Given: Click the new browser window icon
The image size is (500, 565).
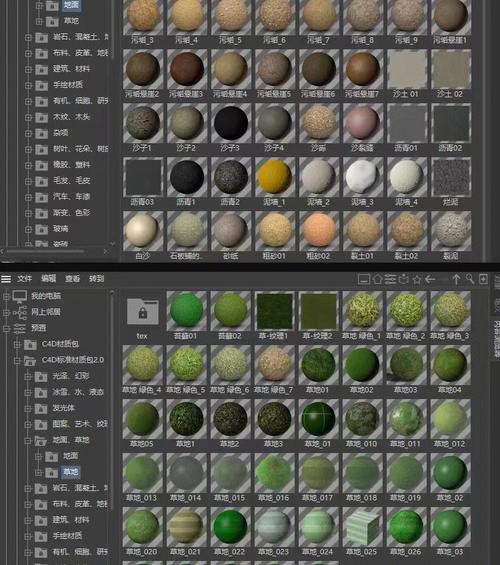Looking at the screenshot, I should click(483, 279).
